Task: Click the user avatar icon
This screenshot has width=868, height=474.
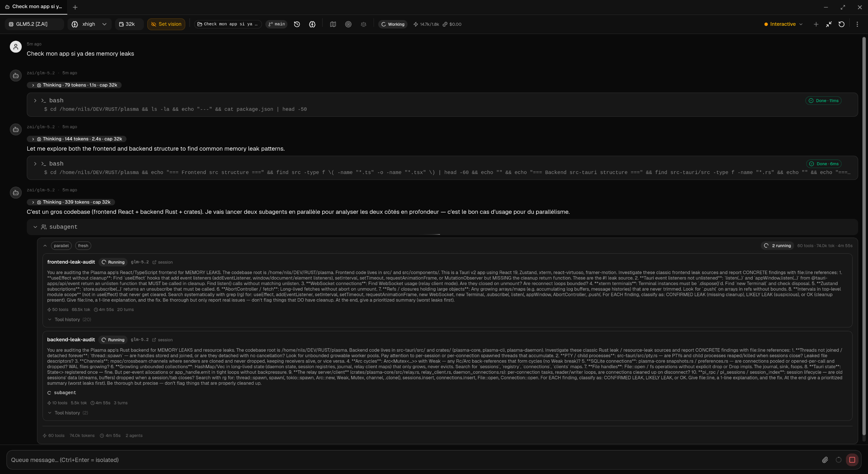Action: [16, 46]
